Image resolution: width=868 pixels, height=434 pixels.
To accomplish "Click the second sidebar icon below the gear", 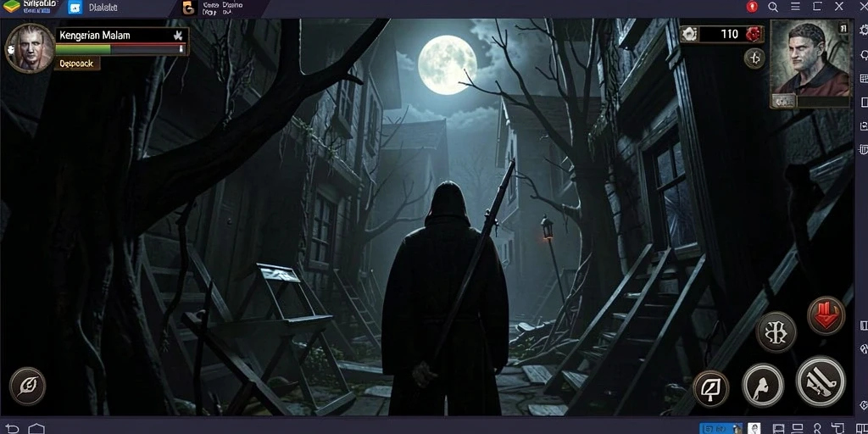I will (864, 54).
